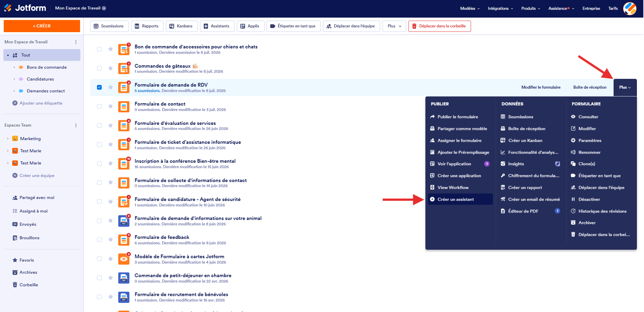The image size is (644, 312).
Task: Open Favoris in the sidebar
Action: 23,260
